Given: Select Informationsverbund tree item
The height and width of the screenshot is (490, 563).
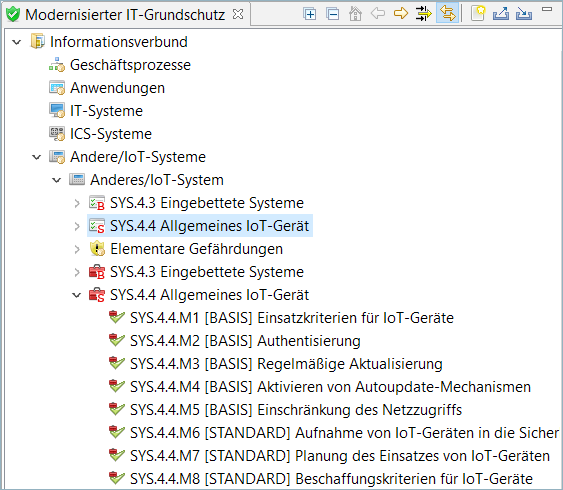Looking at the screenshot, I should click(x=119, y=42).
